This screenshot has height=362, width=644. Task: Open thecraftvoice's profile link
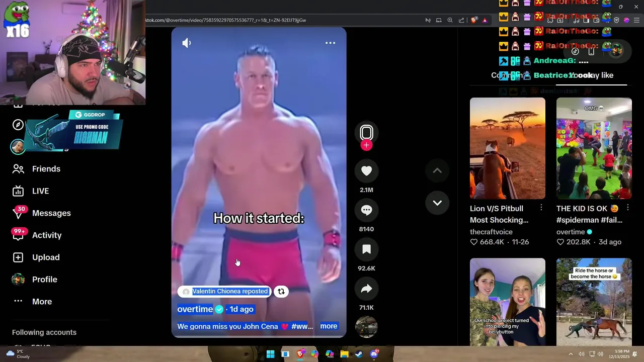click(x=491, y=232)
